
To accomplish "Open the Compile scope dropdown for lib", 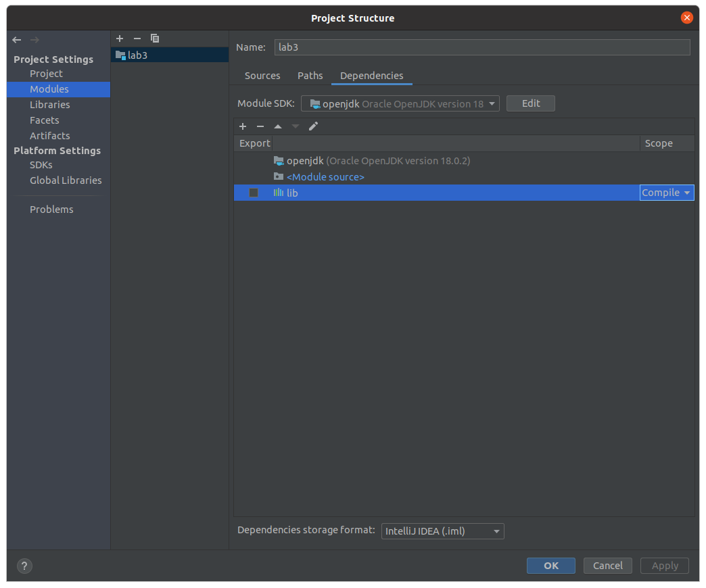I will (x=667, y=193).
